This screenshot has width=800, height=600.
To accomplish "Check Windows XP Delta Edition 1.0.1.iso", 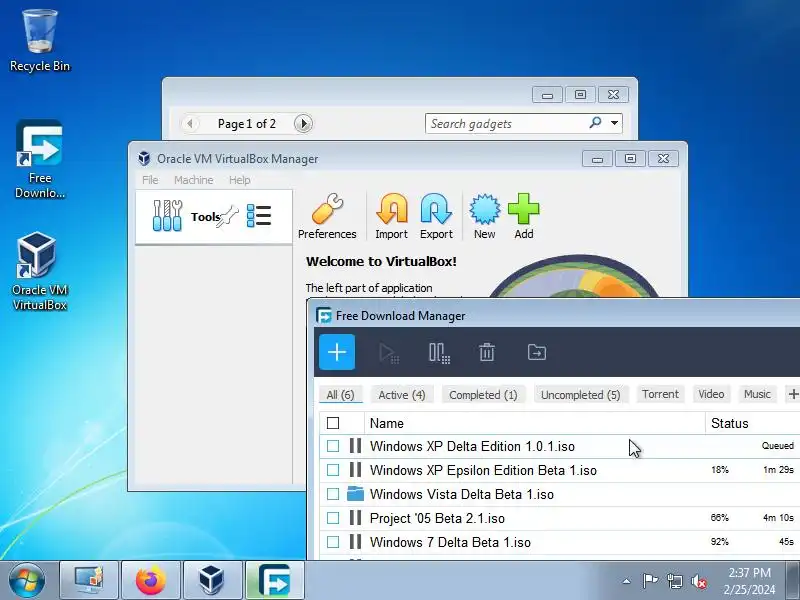I will coord(333,446).
